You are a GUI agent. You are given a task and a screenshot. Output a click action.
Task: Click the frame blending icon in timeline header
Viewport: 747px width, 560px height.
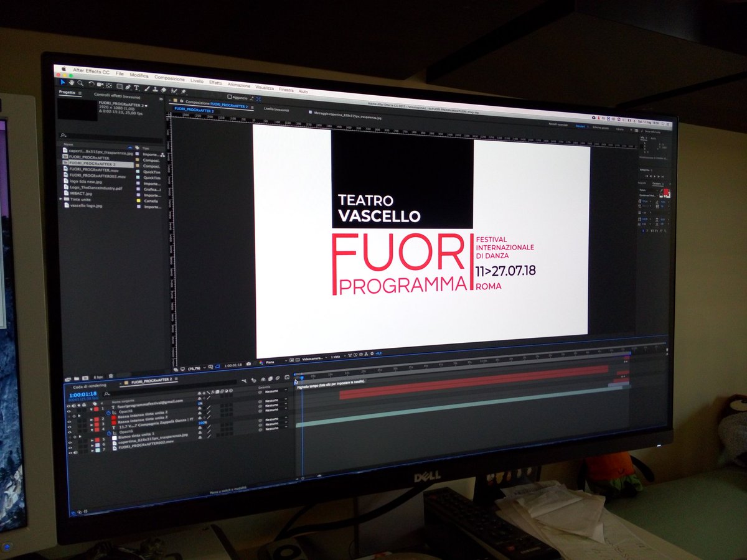coord(270,379)
